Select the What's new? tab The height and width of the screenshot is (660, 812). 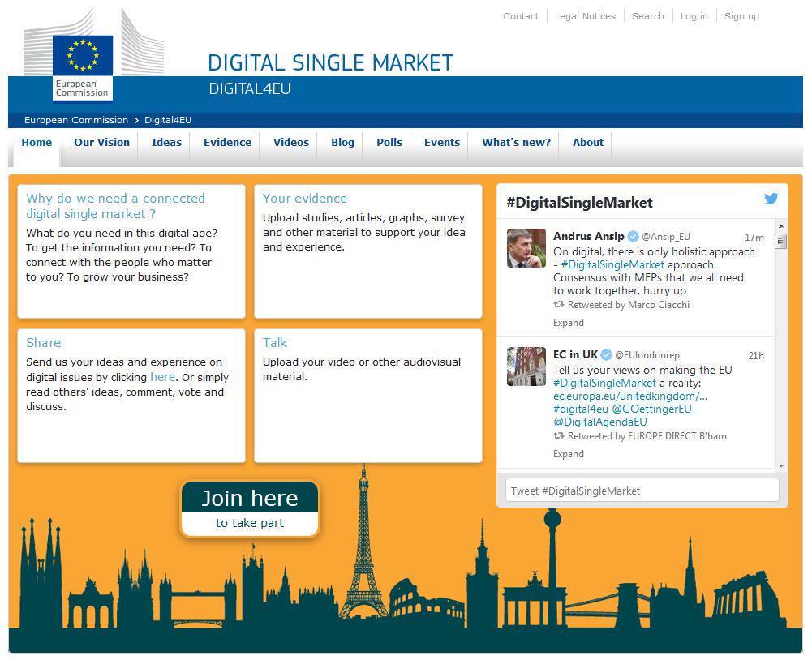coord(516,143)
